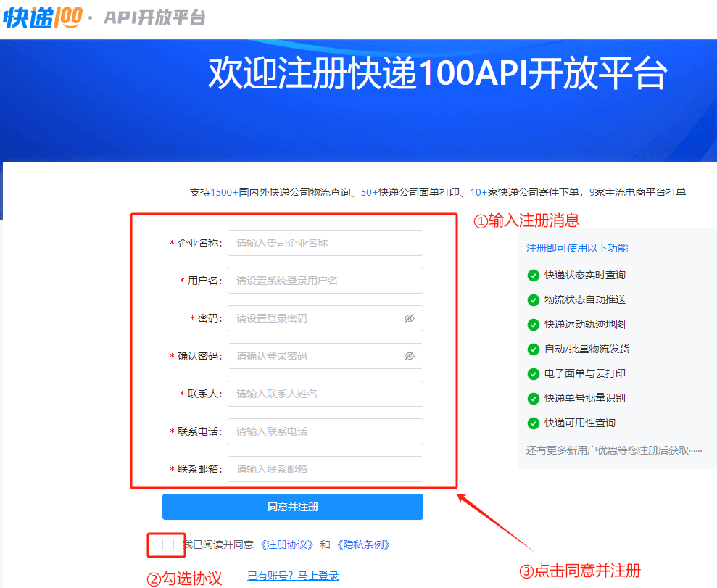Viewport: 717px width, 588px height.
Task: Click green check beside 快递状态实时查询
Action: (x=534, y=276)
